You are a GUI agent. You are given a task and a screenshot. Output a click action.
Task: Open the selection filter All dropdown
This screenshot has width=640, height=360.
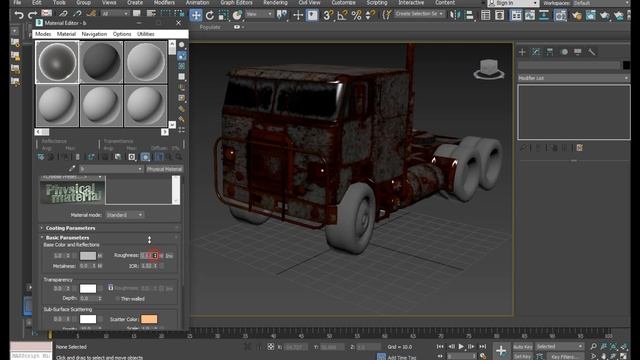pos(115,14)
